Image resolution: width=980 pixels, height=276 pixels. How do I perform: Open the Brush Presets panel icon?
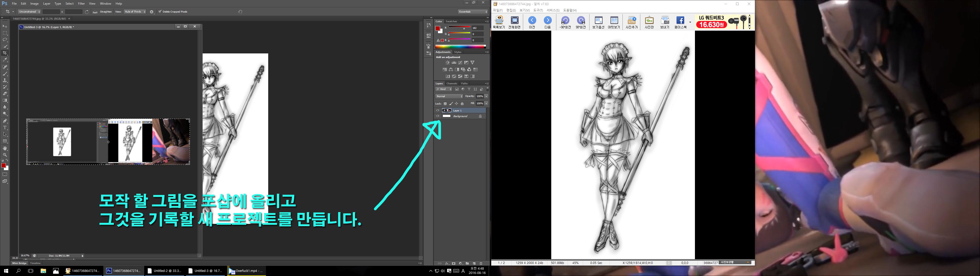pos(428,54)
